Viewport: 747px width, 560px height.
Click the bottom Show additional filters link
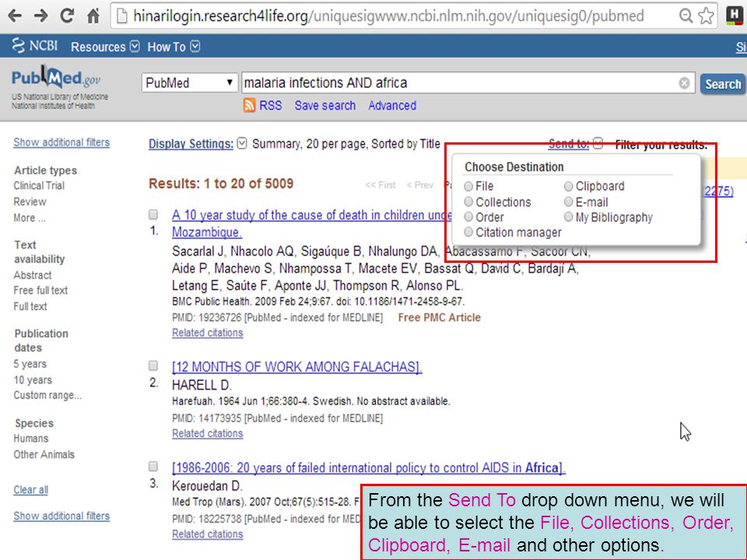tap(61, 516)
